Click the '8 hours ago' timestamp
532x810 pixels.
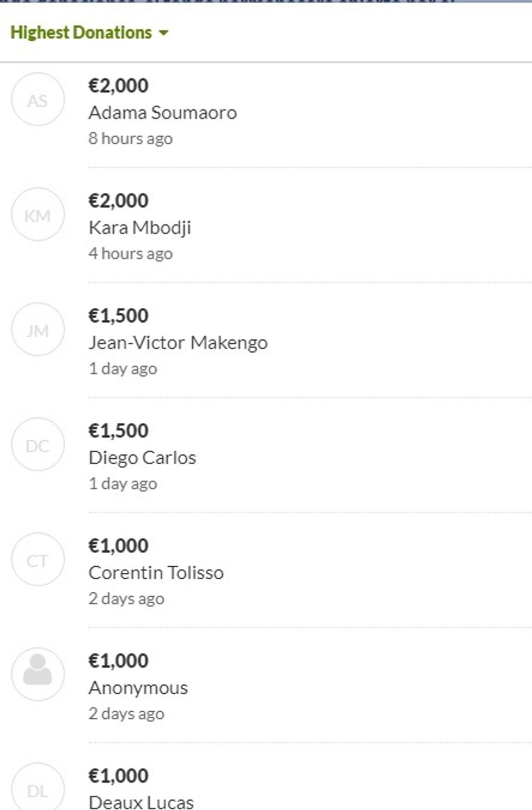pyautogui.click(x=130, y=138)
